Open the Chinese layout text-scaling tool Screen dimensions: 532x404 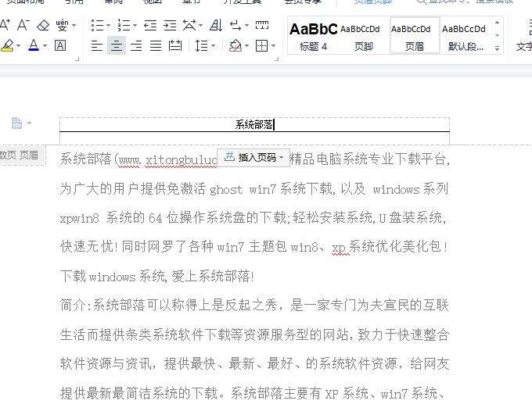tap(189, 25)
